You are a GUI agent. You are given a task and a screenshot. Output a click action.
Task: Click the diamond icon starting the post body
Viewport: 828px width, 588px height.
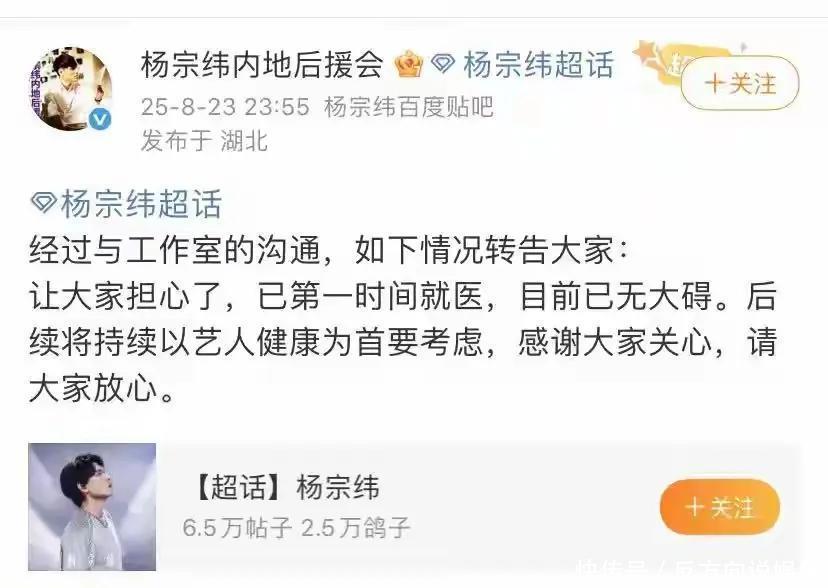tap(44, 203)
